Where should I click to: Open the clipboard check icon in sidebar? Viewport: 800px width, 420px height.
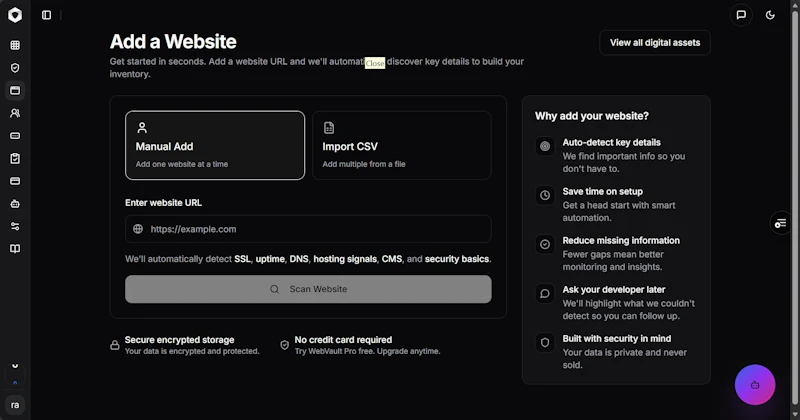click(15, 159)
